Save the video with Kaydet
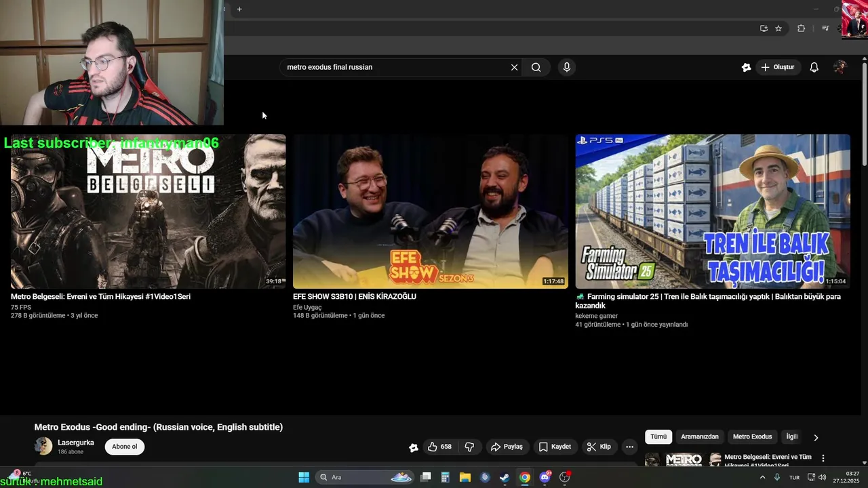The width and height of the screenshot is (868, 488). (555, 447)
